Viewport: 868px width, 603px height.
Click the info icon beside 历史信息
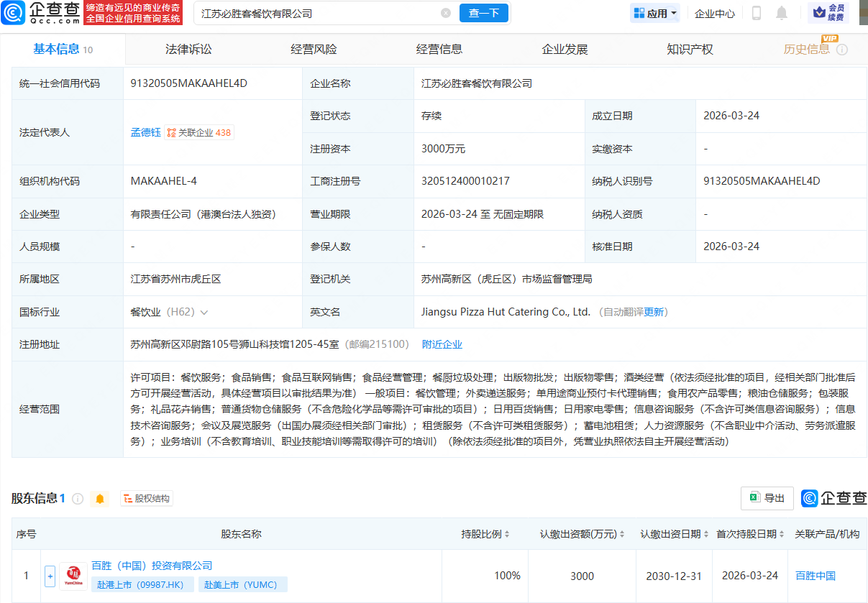coord(842,50)
